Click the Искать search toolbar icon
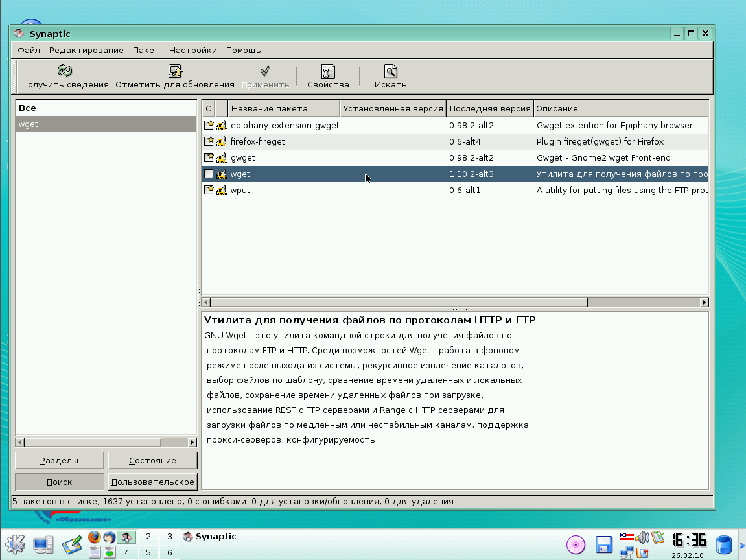 (x=391, y=71)
